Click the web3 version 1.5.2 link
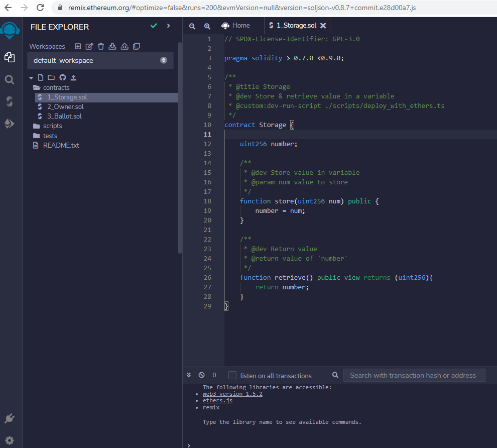 pyautogui.click(x=232, y=394)
